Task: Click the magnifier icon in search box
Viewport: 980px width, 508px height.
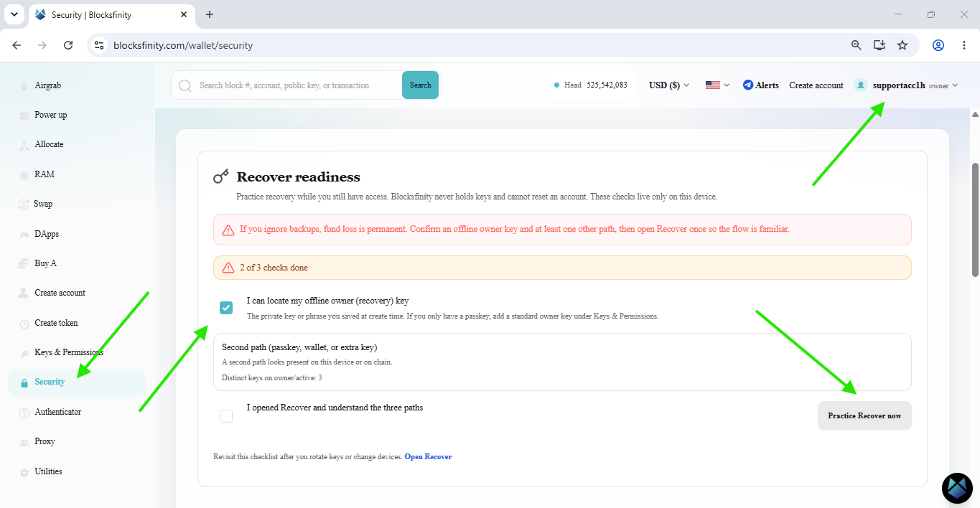Action: [185, 85]
